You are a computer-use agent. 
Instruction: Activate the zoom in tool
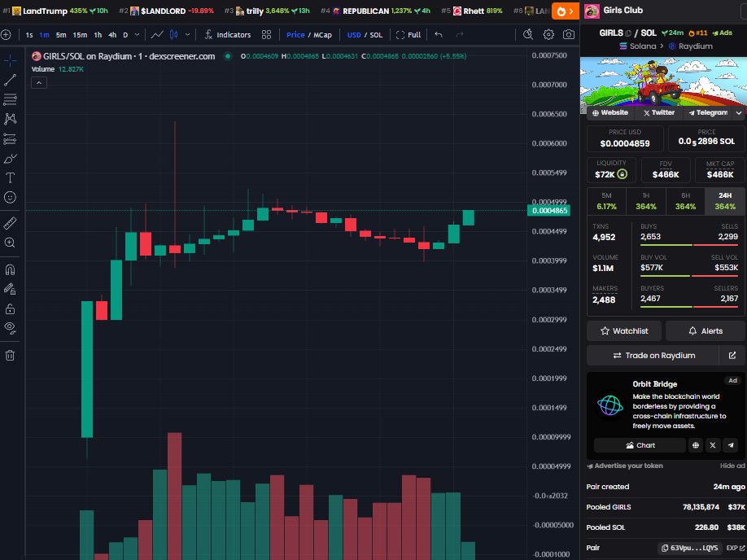(10, 243)
